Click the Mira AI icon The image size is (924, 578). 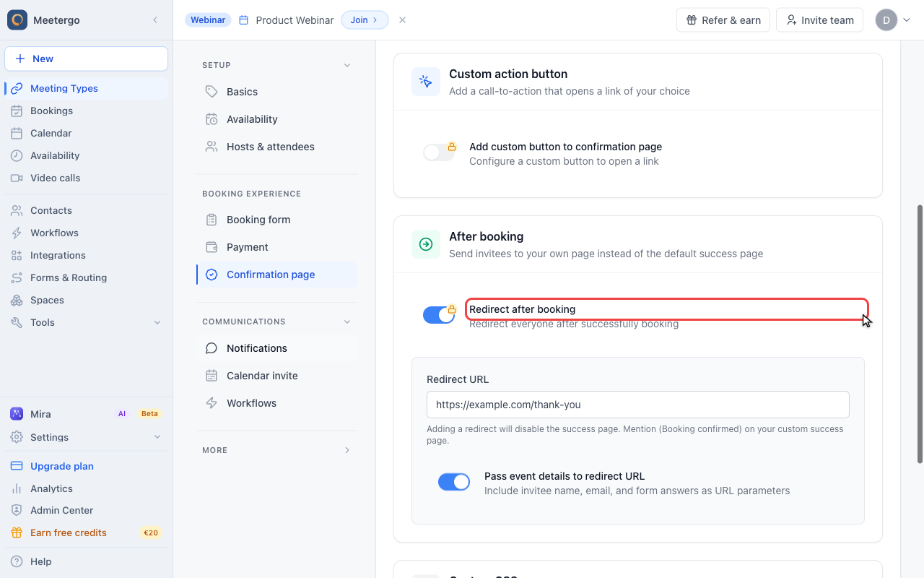click(17, 414)
